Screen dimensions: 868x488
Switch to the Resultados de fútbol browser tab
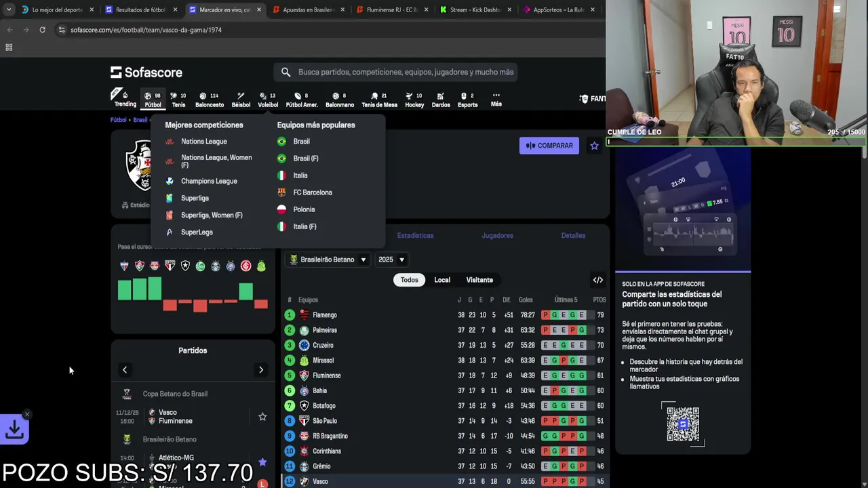pyautogui.click(x=140, y=10)
